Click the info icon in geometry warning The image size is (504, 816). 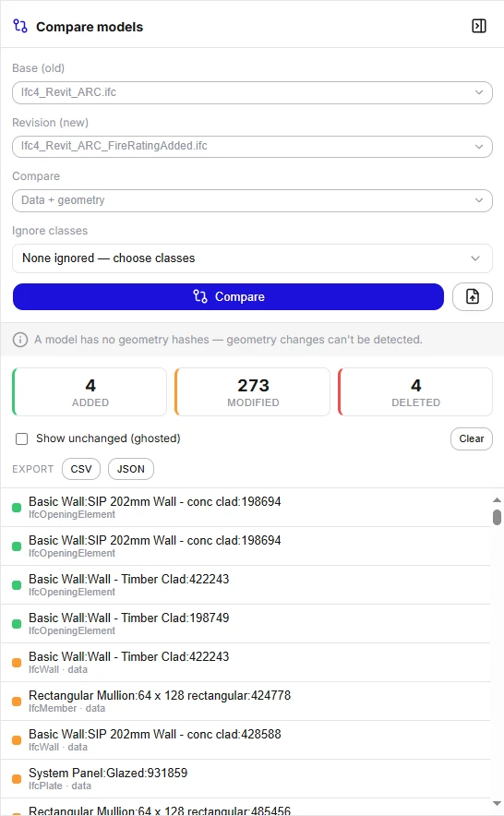coord(20,340)
